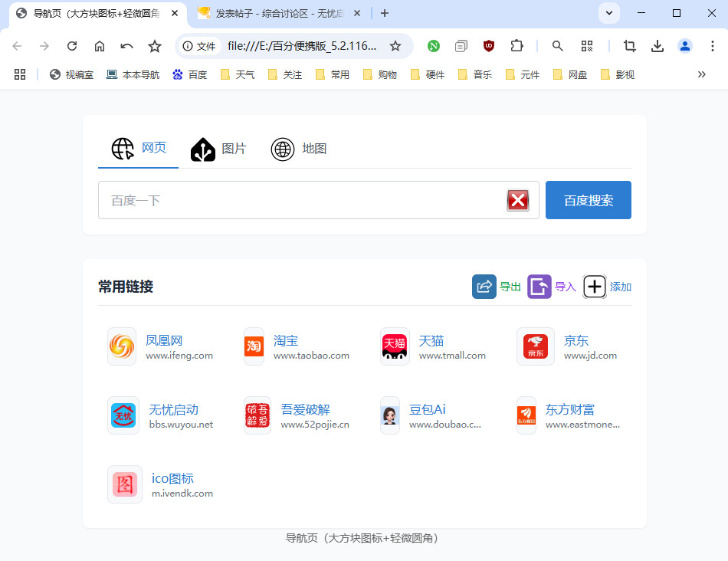Expand hidden bookmarks with the chevron
Screen dimensions: 728x561
pyautogui.click(x=701, y=74)
